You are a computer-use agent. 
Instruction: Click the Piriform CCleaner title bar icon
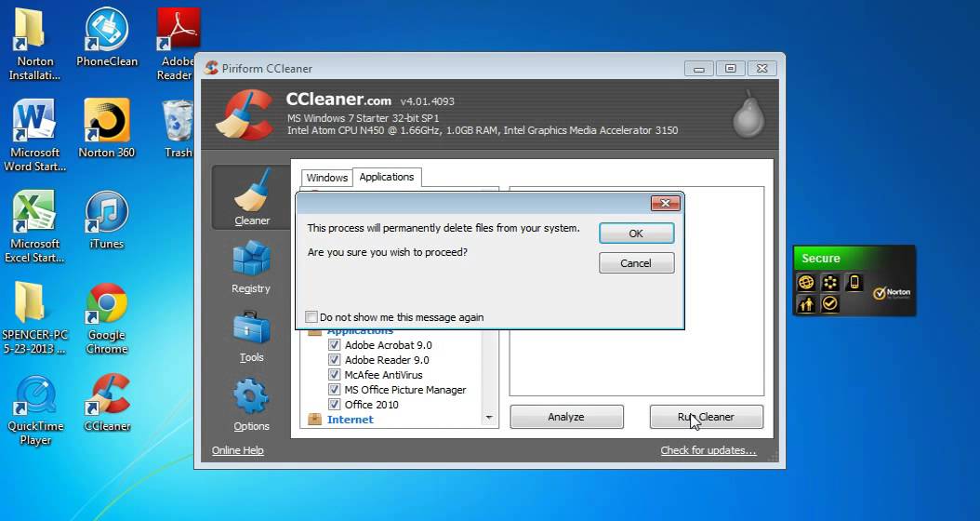(212, 68)
